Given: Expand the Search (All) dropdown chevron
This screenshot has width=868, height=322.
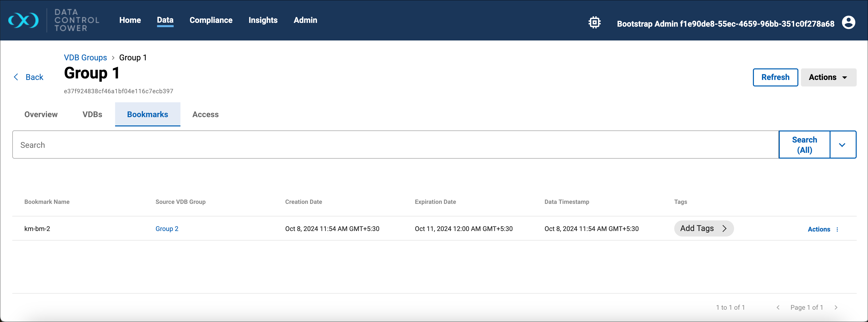Looking at the screenshot, I should coord(842,145).
